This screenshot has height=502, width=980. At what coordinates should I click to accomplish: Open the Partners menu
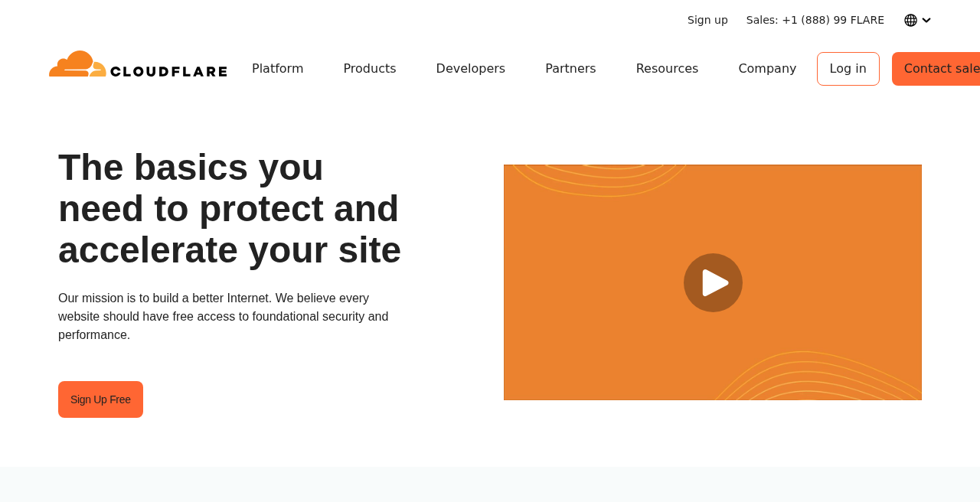(x=570, y=69)
